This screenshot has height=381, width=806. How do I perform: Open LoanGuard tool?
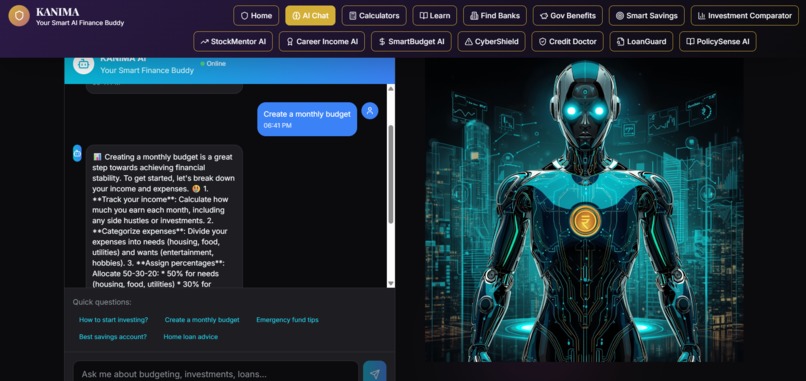click(642, 42)
